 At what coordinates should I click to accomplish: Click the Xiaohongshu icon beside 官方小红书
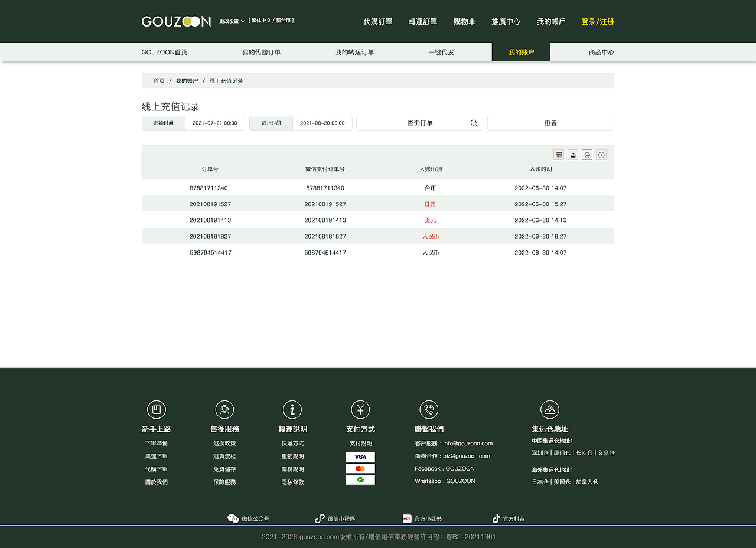tap(407, 518)
